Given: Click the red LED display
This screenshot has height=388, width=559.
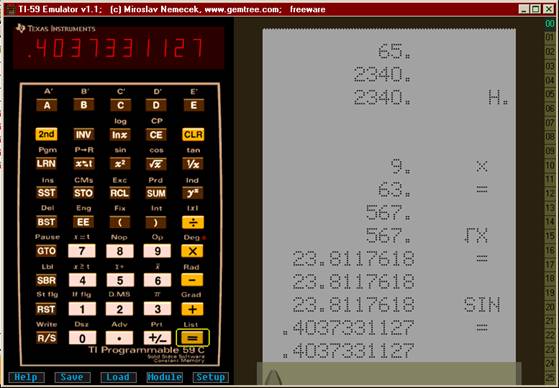Looking at the screenshot, I should coord(118,48).
